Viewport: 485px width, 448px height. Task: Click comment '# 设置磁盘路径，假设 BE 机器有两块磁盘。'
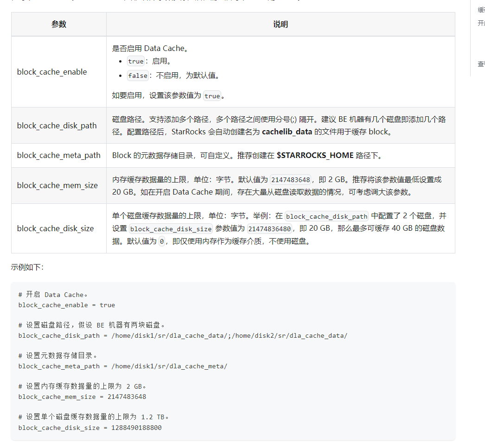tap(91, 325)
